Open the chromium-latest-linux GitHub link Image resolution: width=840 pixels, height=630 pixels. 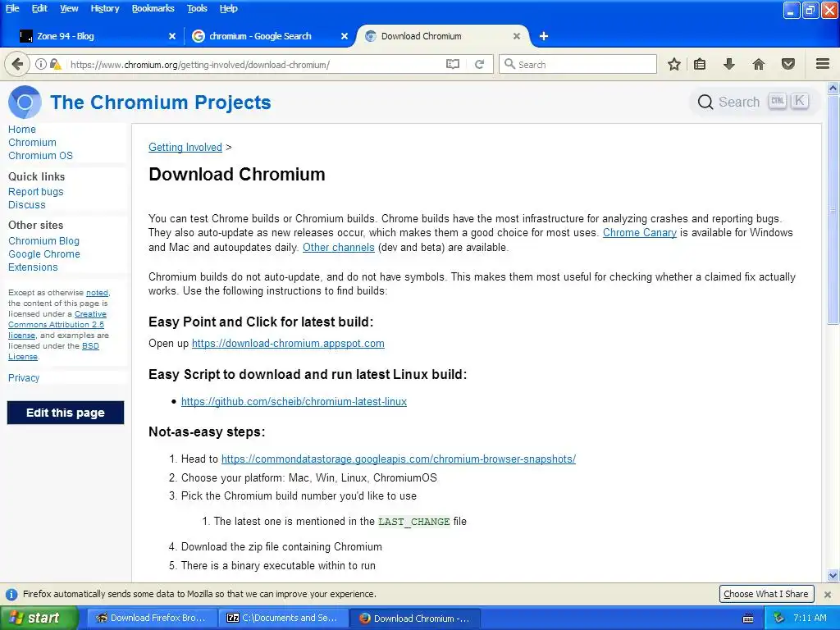294,402
